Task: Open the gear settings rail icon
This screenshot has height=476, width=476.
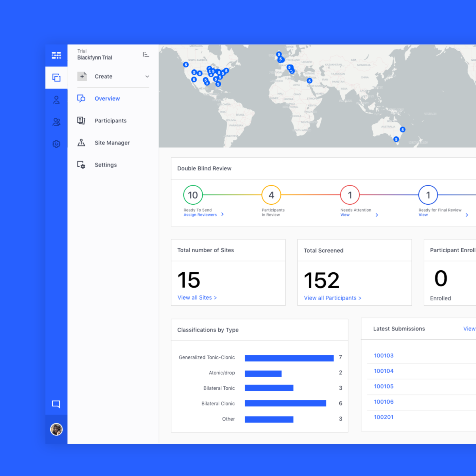Action: (56, 144)
